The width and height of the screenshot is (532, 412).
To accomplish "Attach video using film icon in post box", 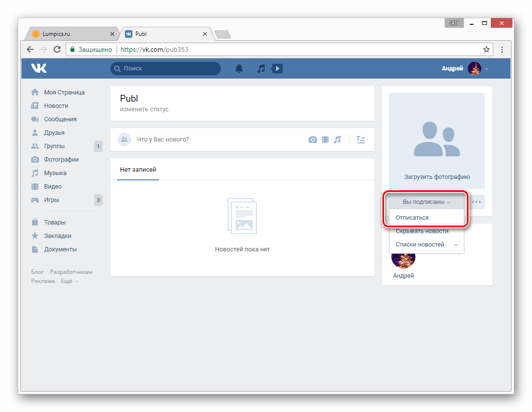I will (325, 140).
